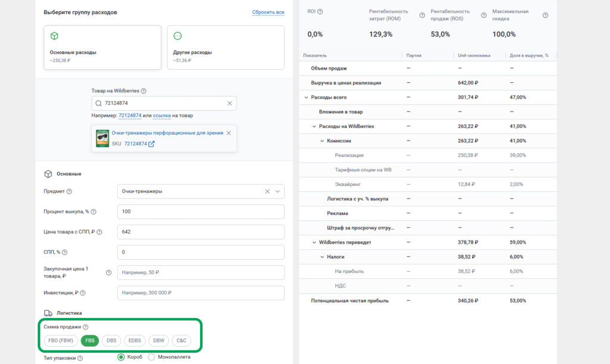Open help icon beside Цена товара с СПП
The width and height of the screenshot is (610, 364).
pos(99,232)
